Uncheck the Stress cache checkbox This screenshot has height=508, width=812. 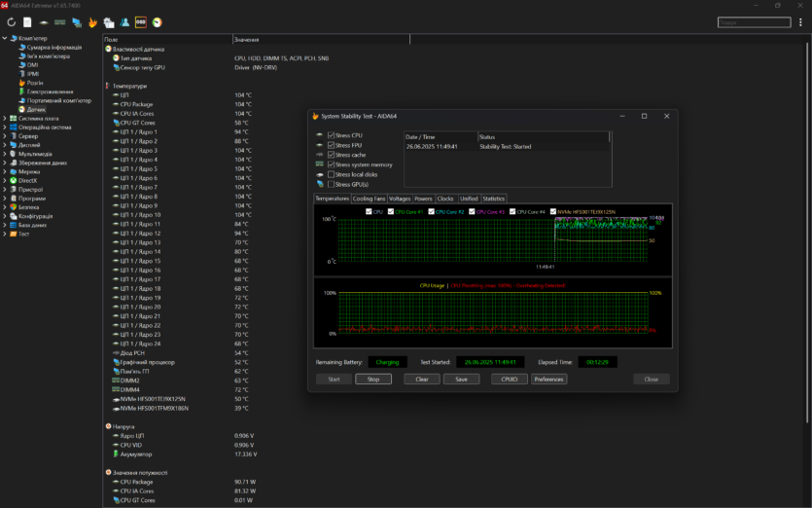pos(331,155)
